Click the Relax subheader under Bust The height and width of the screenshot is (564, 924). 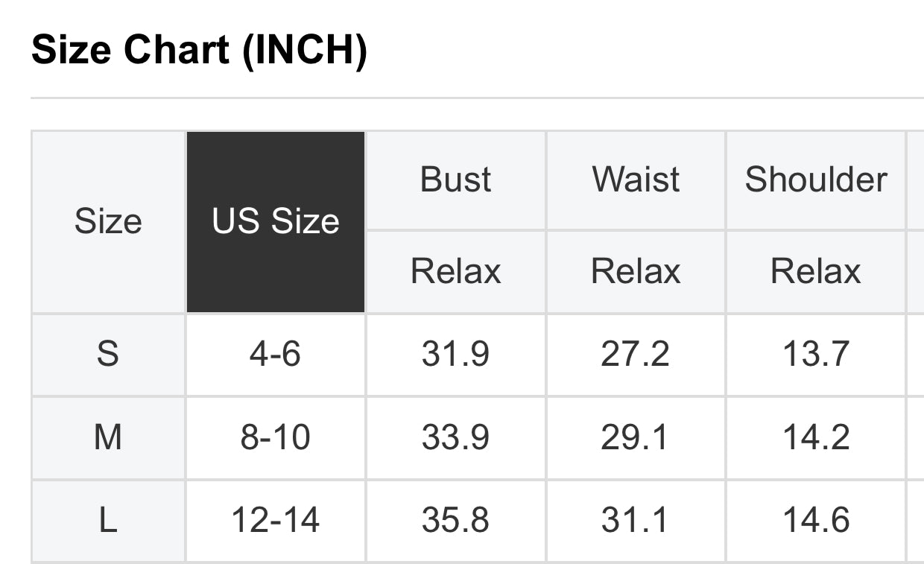[455, 271]
